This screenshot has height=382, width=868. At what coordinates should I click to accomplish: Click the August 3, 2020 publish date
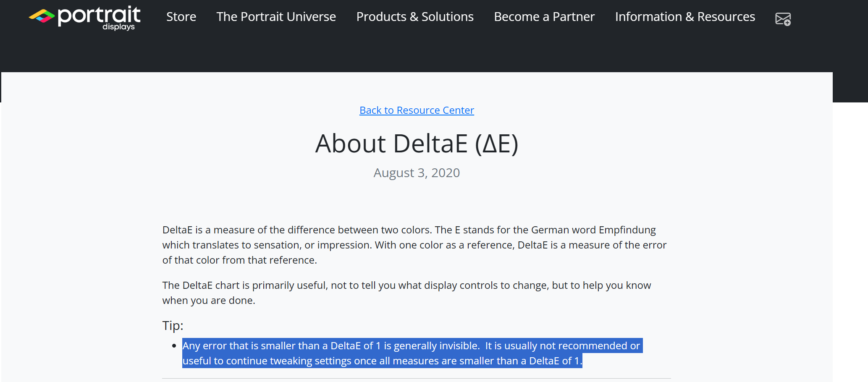click(x=417, y=173)
